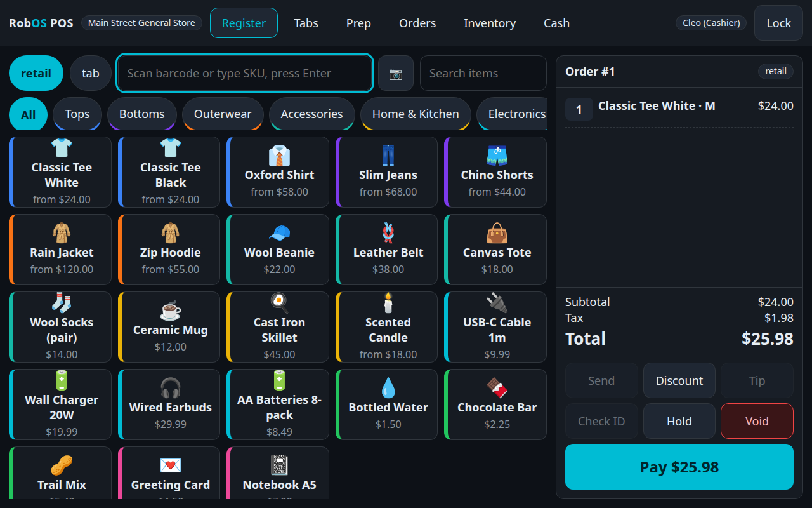Screen dimensions: 812x508
Task: Void the current order
Action: point(757,421)
